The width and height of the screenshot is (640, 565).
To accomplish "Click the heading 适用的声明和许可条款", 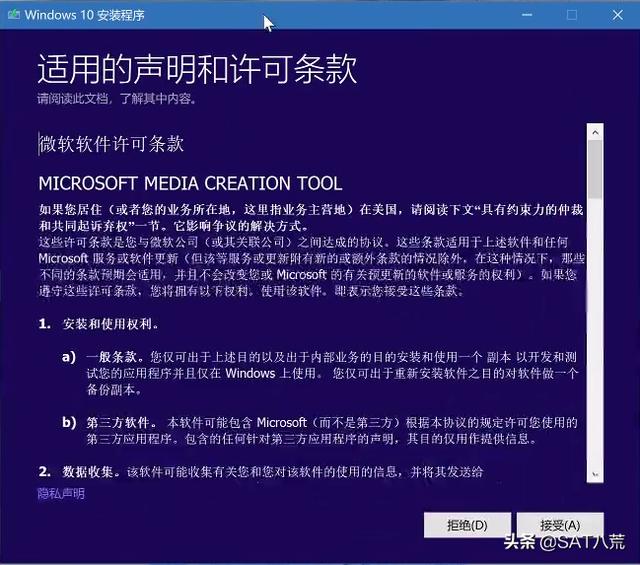I will [x=198, y=69].
